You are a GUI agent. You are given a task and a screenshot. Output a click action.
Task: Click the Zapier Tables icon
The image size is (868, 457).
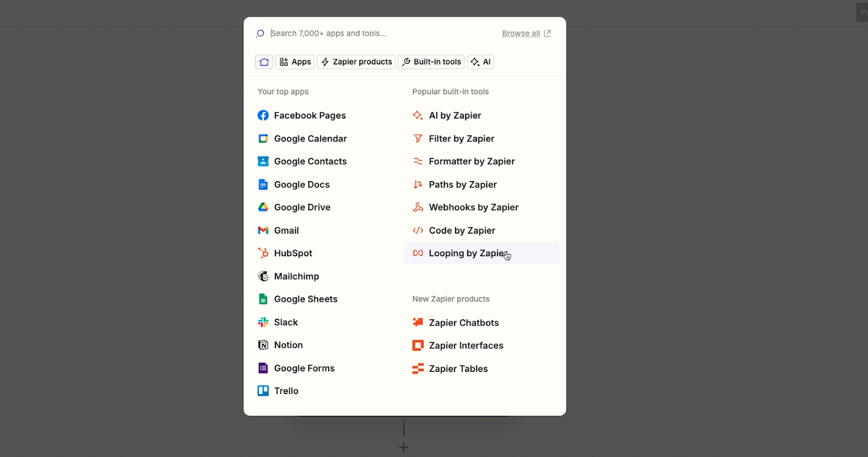coord(418,369)
